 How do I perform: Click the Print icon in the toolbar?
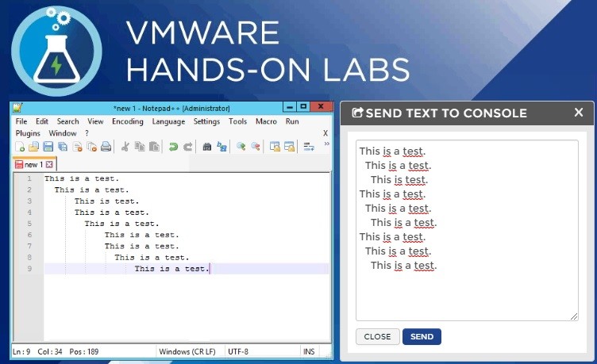pyautogui.click(x=106, y=147)
